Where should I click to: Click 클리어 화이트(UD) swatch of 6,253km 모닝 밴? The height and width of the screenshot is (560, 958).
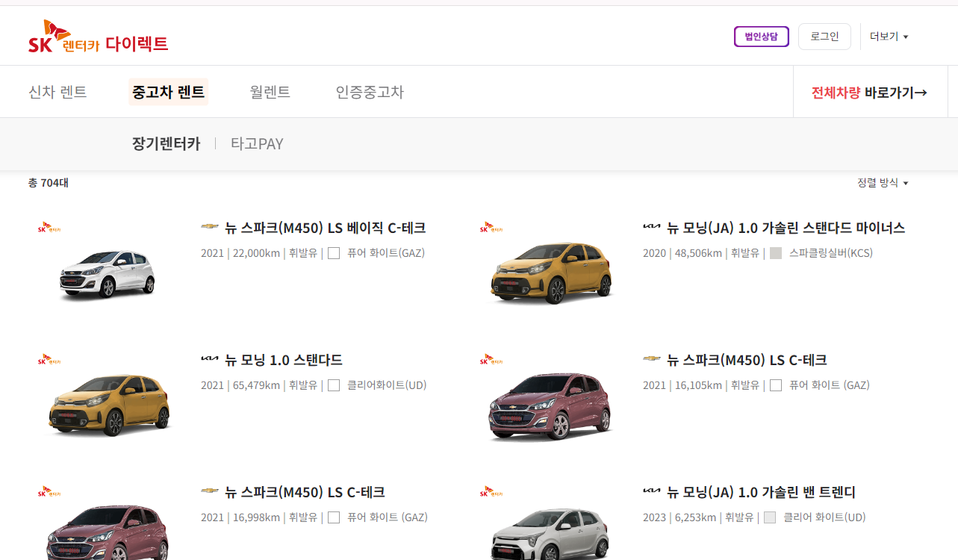tap(770, 517)
